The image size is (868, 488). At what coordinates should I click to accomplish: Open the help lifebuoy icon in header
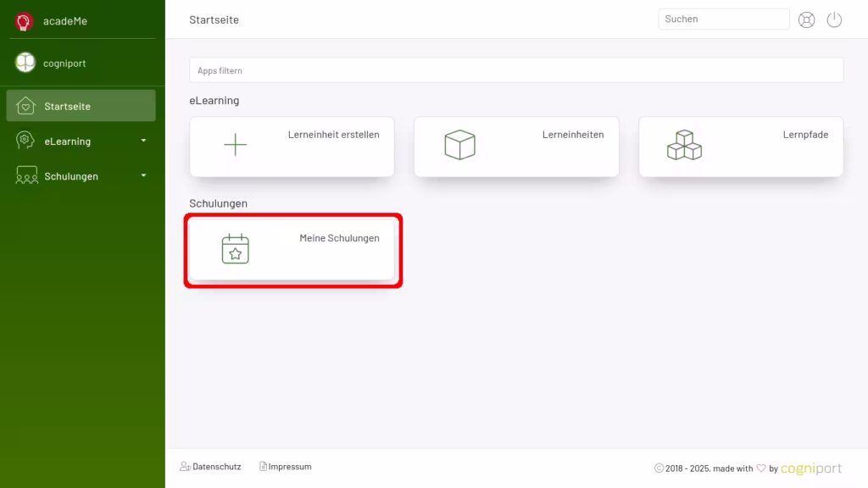pos(806,20)
